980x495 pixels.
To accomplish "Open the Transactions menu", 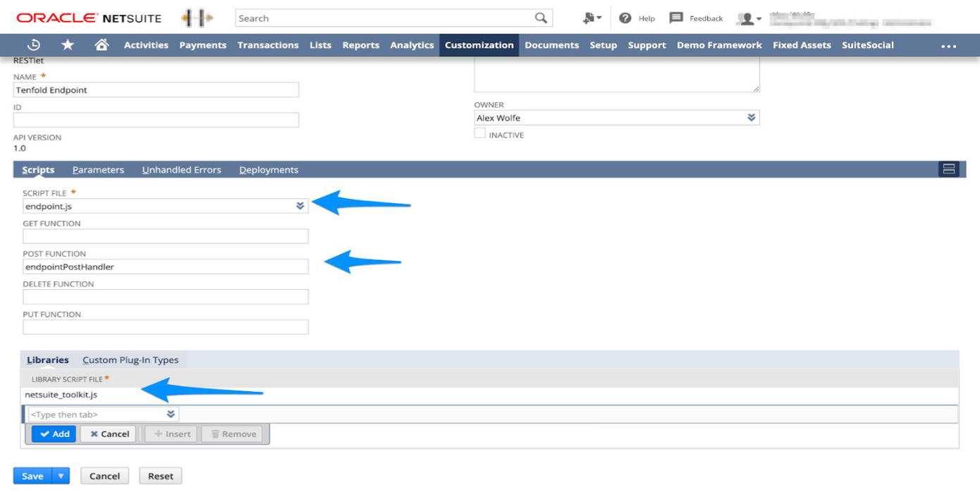I will (268, 44).
